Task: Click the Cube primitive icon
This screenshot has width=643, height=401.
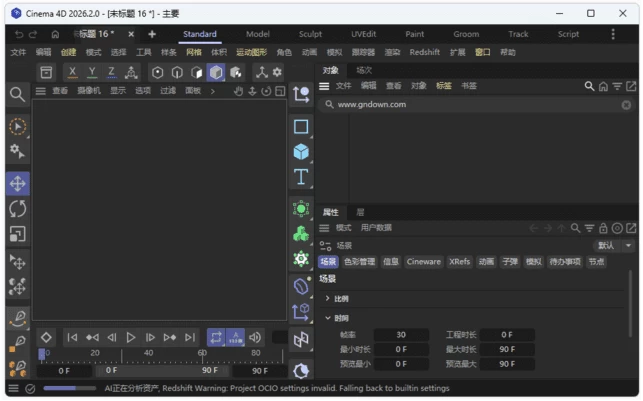Action: (x=301, y=152)
